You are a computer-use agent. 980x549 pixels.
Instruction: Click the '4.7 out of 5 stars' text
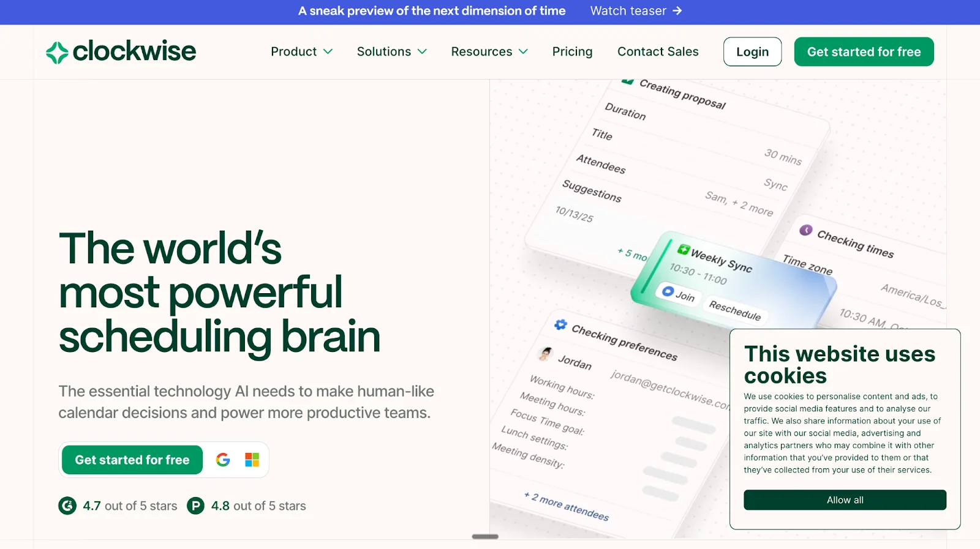tap(130, 506)
